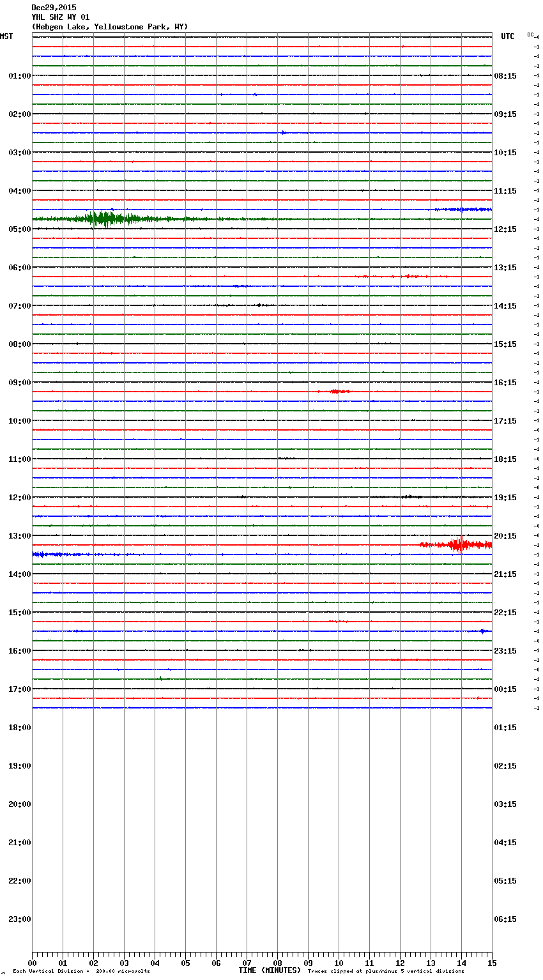Screen dimensions: 543x980
Task: Click the Dec29,2015 date header
Action: (54, 8)
